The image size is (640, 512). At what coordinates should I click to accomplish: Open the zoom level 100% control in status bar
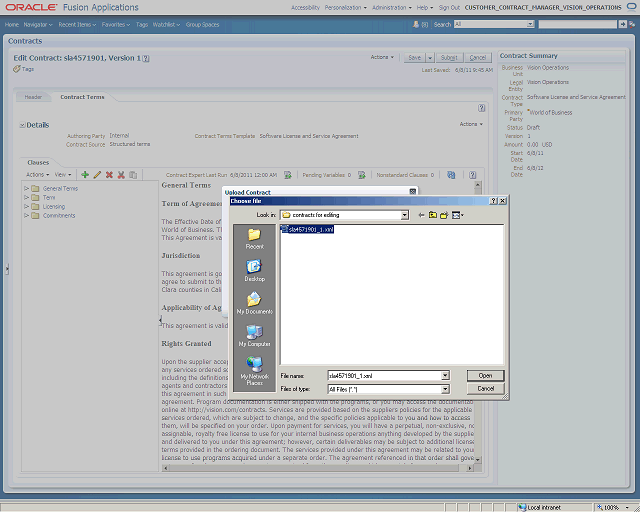tap(614, 508)
